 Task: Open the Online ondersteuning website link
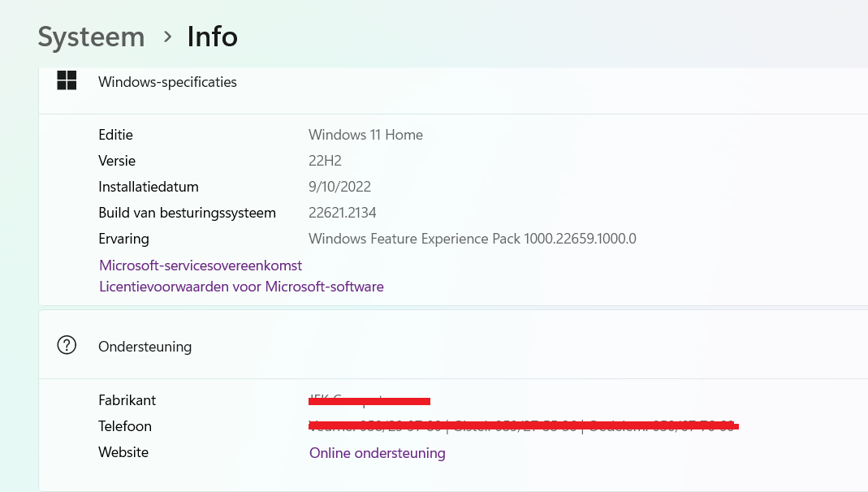pos(377,453)
